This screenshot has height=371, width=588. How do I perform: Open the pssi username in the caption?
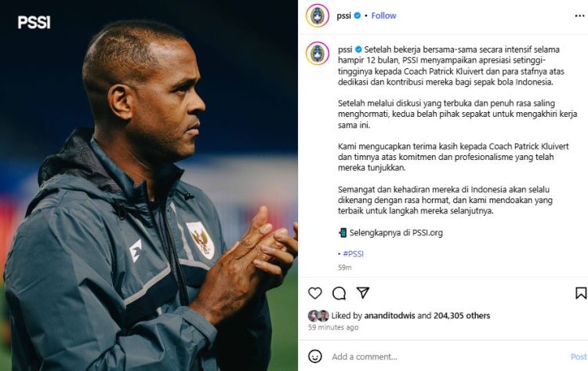(345, 49)
